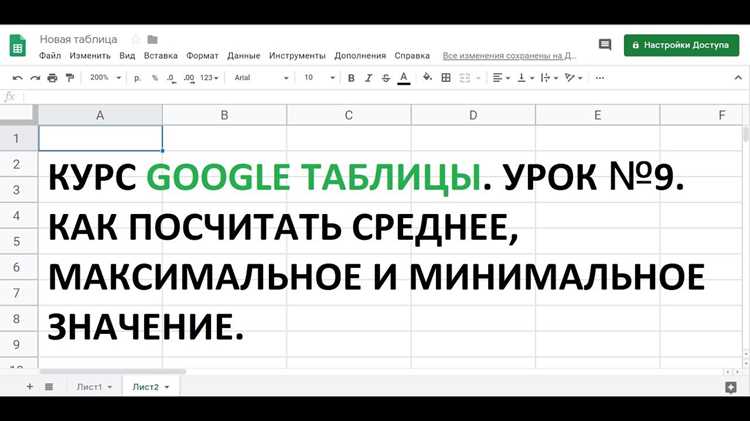Open the Google Sheets home icon
750x421 pixels.
tap(18, 45)
